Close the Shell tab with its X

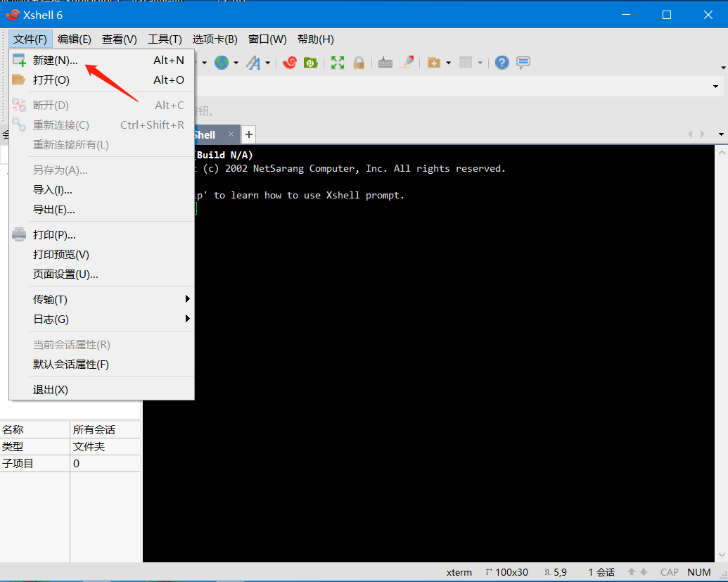(231, 134)
